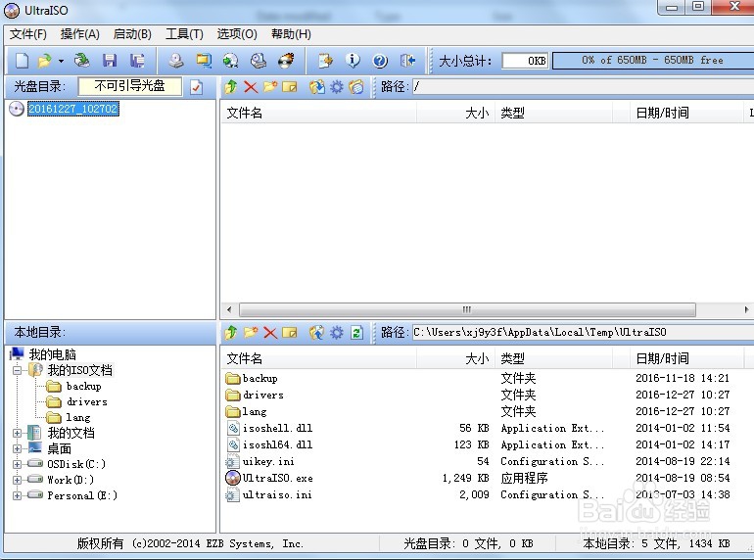Click the disc size capacity bar 650MB free
This screenshot has width=754, height=560.
tap(653, 61)
